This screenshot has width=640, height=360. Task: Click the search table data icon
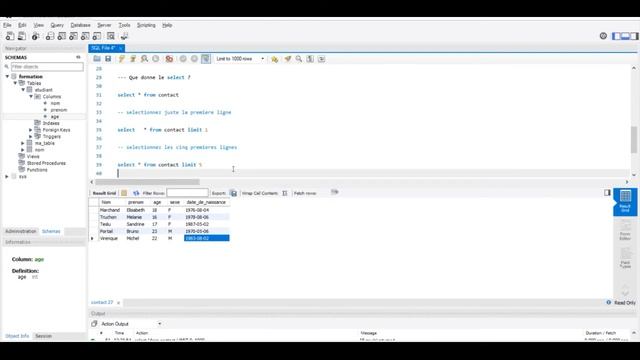[x=111, y=36]
